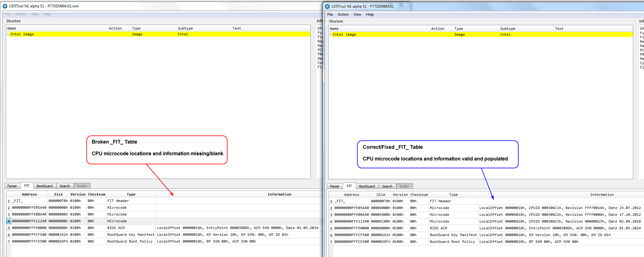
Task: Select address 00000000FFE0BA40 in left FIT table
Action: [x=29, y=214]
